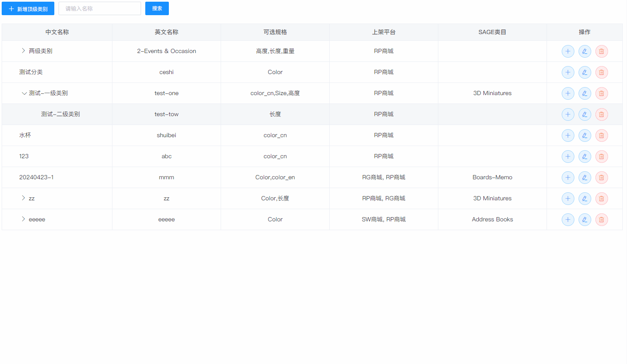Click the add icon on the 123 row
This screenshot has height=364, width=627.
pyautogui.click(x=568, y=156)
